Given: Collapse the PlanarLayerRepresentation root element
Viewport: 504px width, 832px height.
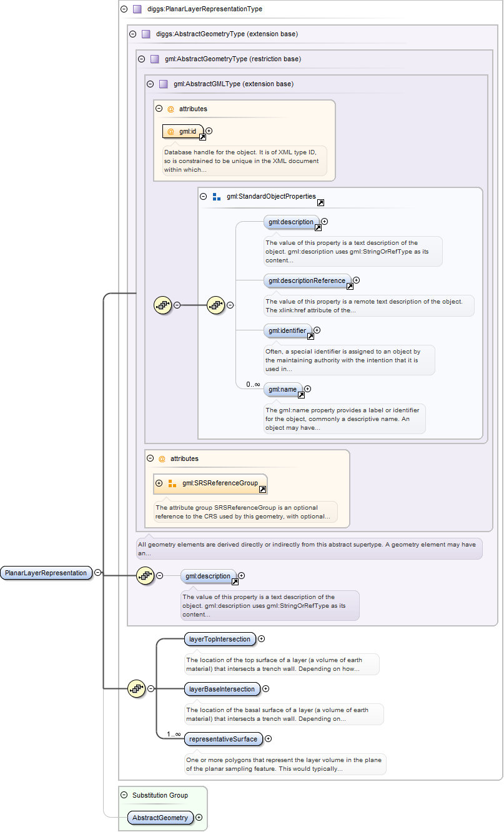Looking at the screenshot, I should [98, 572].
